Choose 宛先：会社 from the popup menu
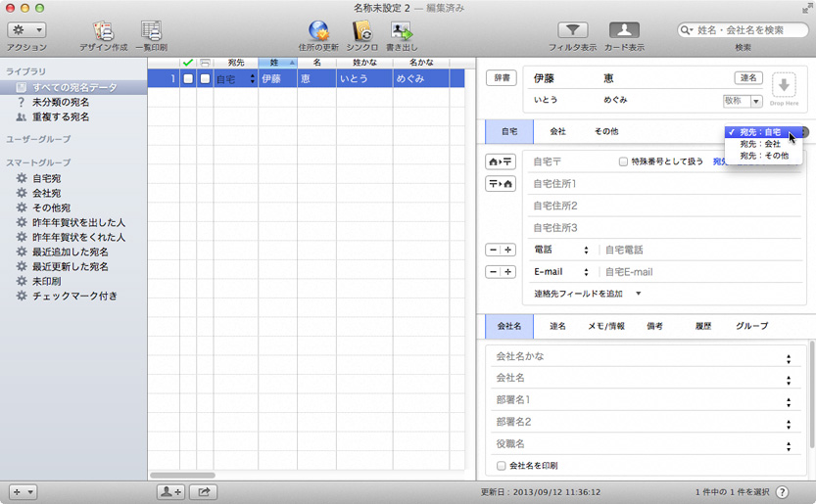The width and height of the screenshot is (816, 504). (x=761, y=144)
